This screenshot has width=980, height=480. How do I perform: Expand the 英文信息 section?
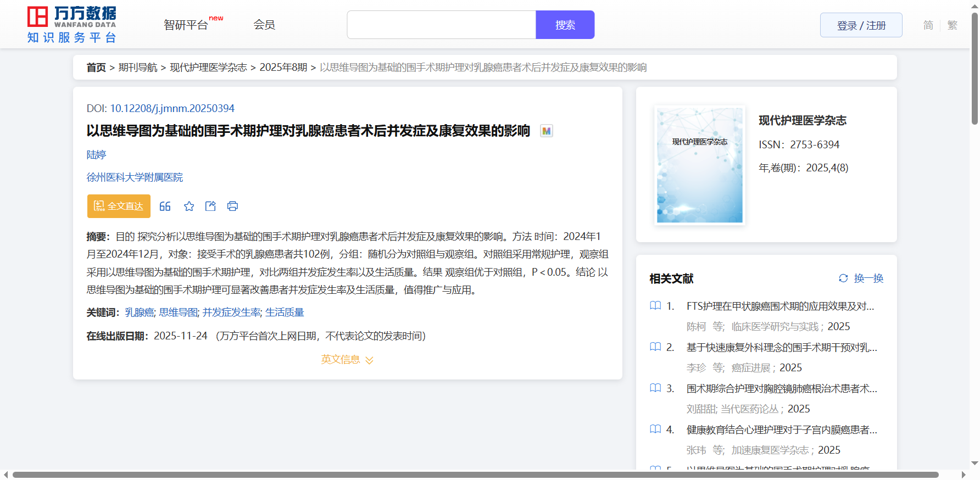347,360
